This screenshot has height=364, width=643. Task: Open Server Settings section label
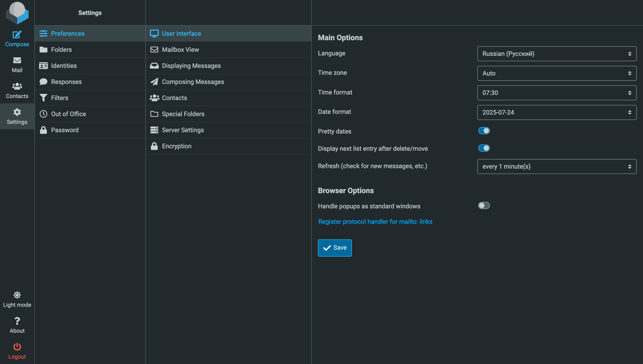[x=183, y=130]
